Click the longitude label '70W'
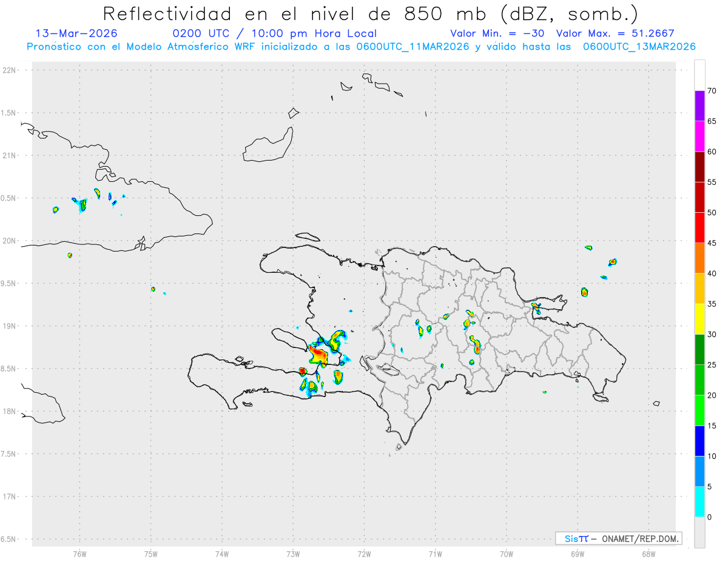The width and height of the screenshot is (728, 562). point(507,554)
